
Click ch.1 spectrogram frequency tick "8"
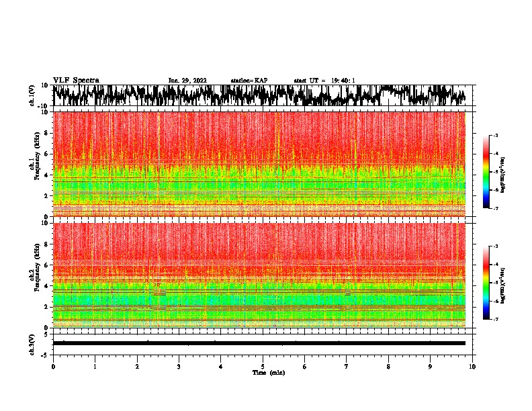pos(47,133)
